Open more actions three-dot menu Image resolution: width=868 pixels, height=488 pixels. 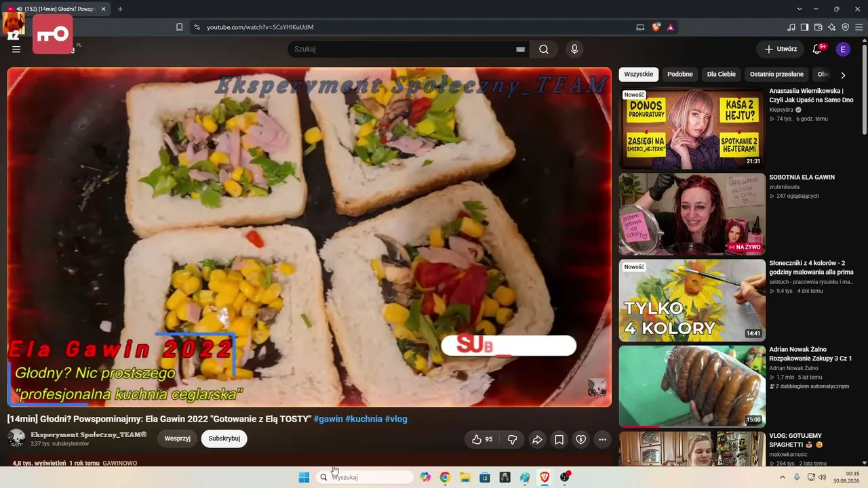coord(602,439)
